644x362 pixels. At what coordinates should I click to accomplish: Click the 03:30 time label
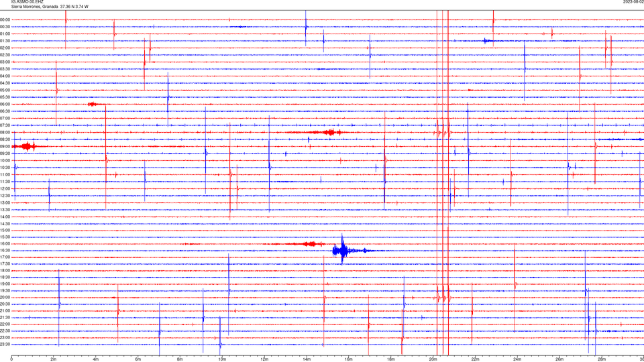[x=5, y=69]
